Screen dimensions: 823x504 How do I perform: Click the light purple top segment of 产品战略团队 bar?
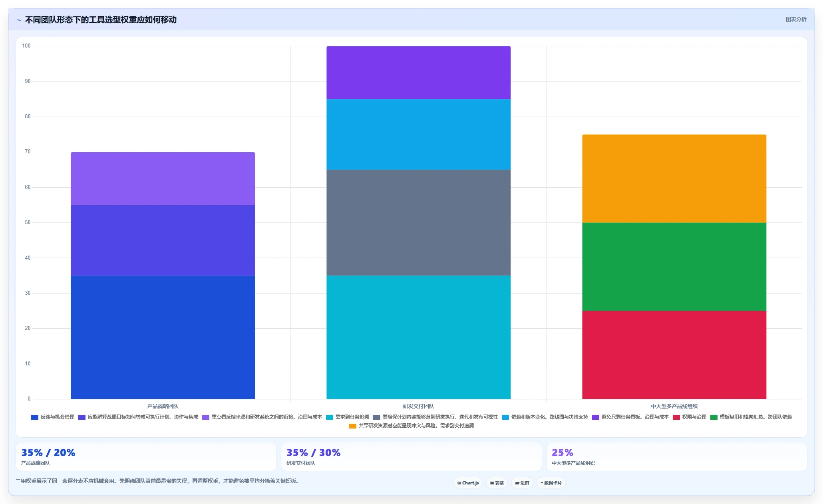pyautogui.click(x=163, y=179)
